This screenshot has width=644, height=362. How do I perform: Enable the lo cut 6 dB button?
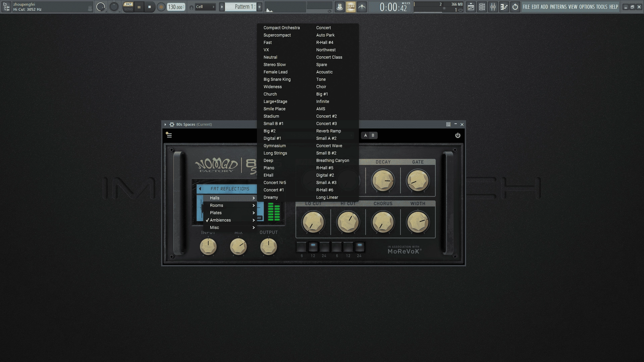pos(301,247)
